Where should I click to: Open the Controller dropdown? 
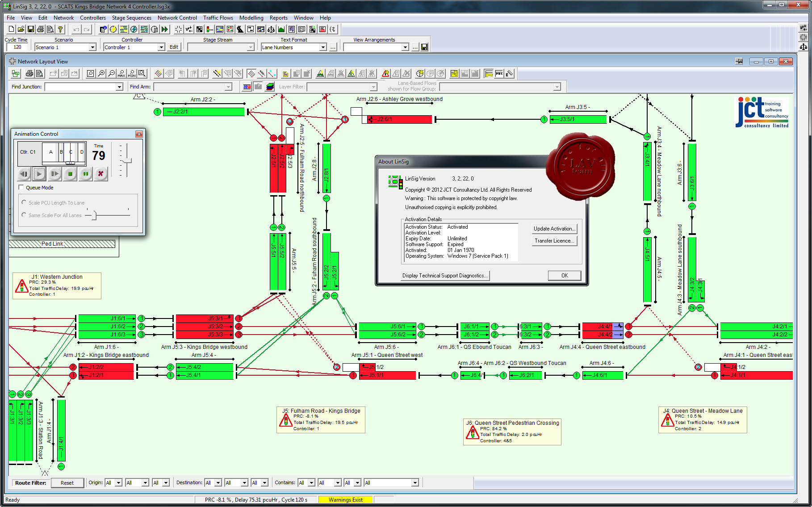point(161,47)
